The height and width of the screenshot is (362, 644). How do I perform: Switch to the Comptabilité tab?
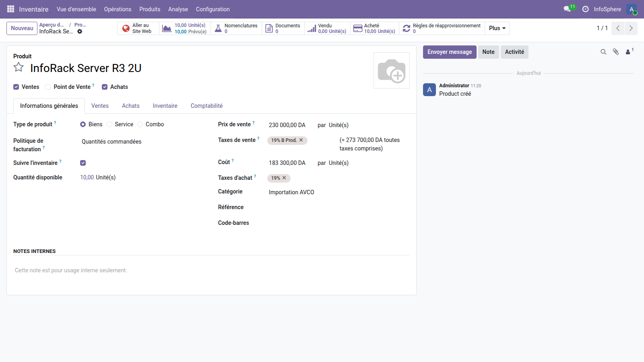coord(206,106)
